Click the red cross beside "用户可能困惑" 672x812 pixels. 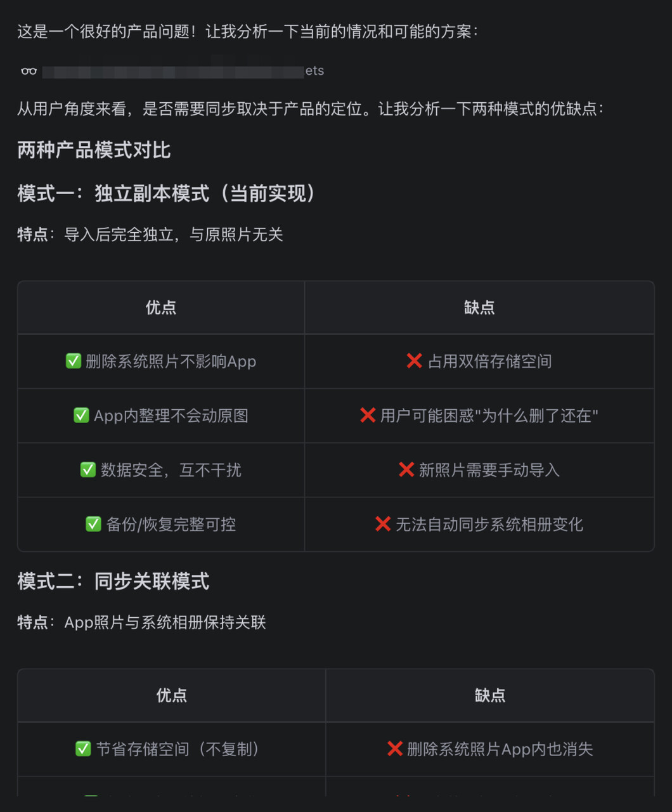[x=368, y=416]
